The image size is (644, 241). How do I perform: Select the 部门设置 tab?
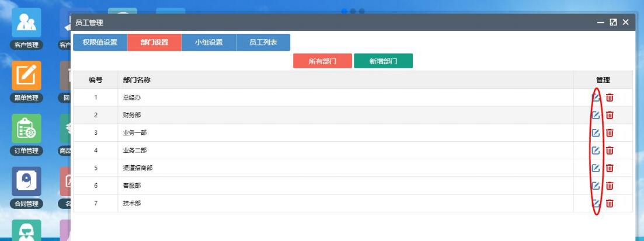coord(154,43)
